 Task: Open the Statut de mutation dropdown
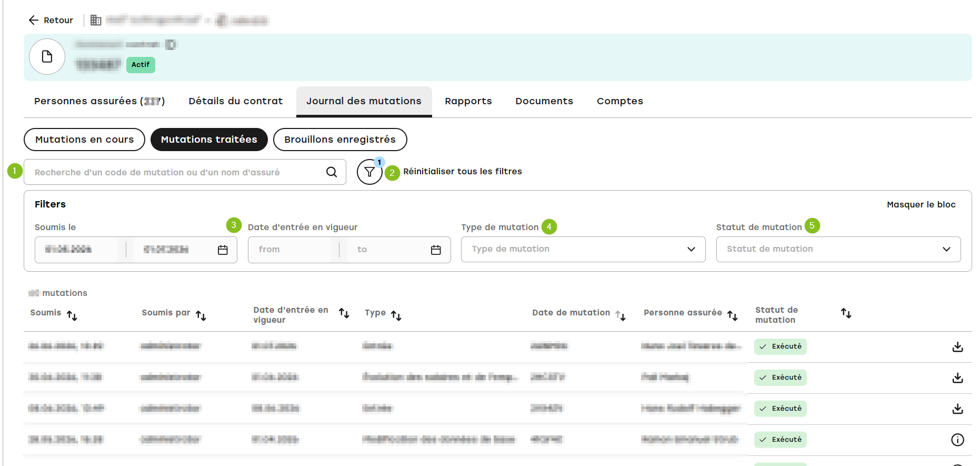pos(838,249)
